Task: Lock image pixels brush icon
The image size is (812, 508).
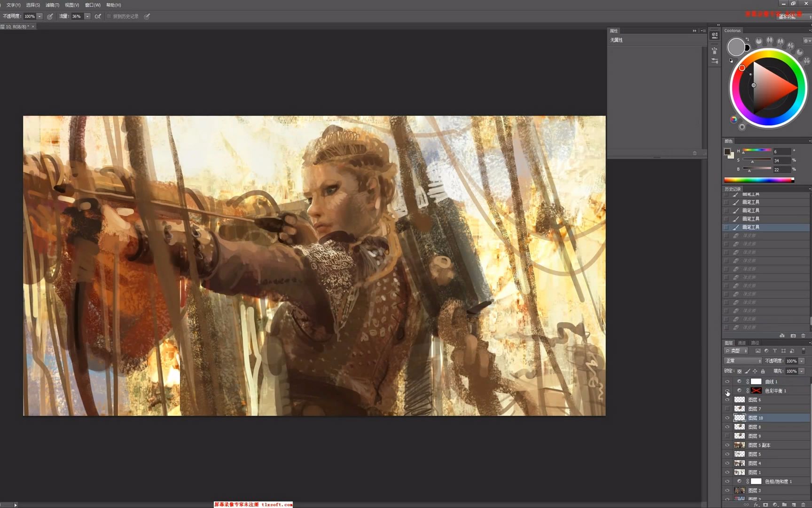Action: pyautogui.click(x=747, y=371)
